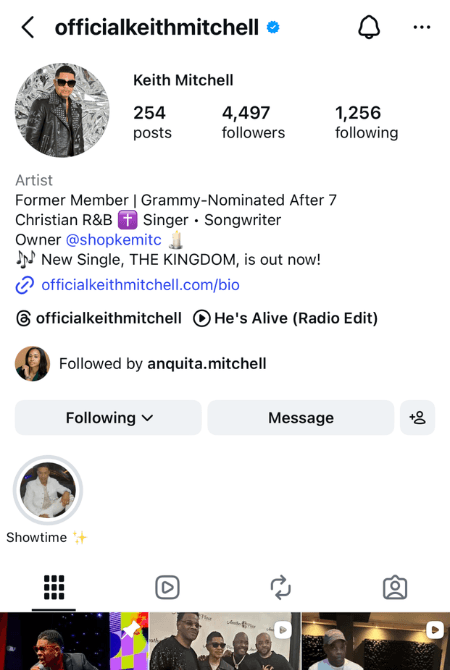View the 1,256 following list

tap(366, 123)
